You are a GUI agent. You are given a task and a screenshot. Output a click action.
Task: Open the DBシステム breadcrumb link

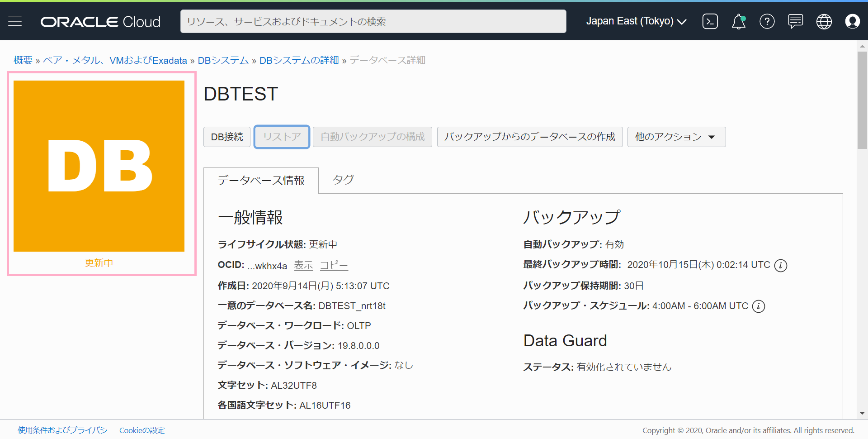[x=223, y=60]
